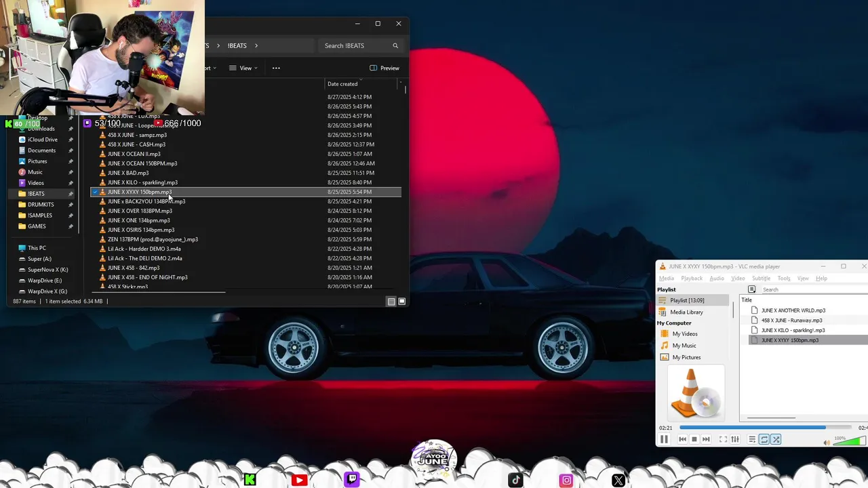The height and width of the screenshot is (488, 868).
Task: Click the Title column header in VLC
Action: (747, 300)
